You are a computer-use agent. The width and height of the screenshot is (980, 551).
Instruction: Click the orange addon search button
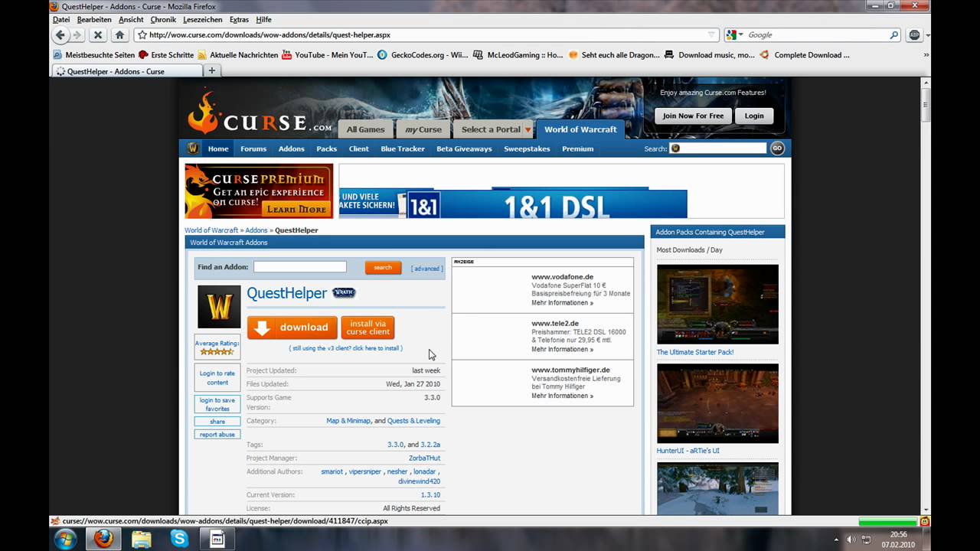(383, 267)
